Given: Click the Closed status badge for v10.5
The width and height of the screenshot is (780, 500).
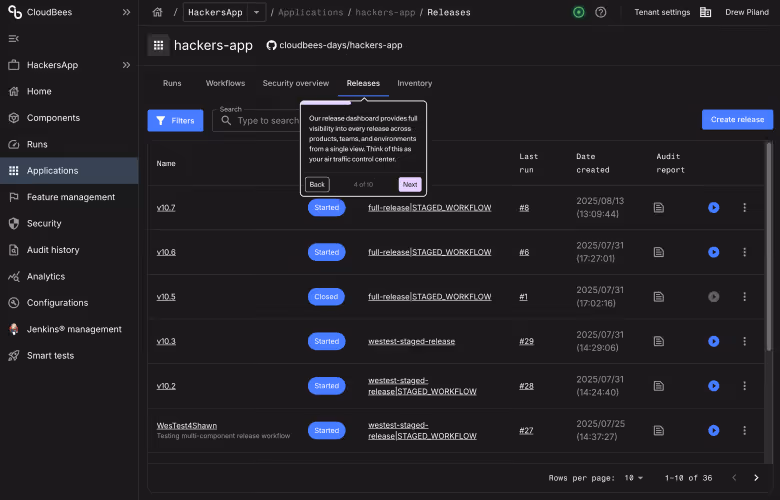Looking at the screenshot, I should 326,297.
